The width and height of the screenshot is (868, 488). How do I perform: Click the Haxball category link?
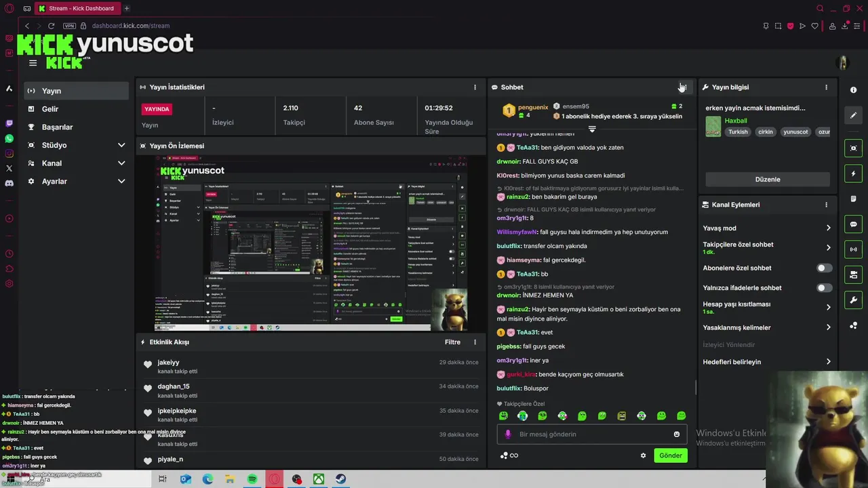click(736, 121)
